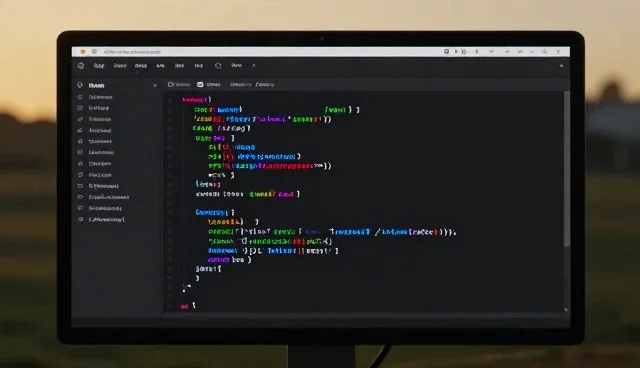The image size is (640, 368).
Task: Click the magnifier-like icon in the dark menu row
Action: (x=218, y=66)
